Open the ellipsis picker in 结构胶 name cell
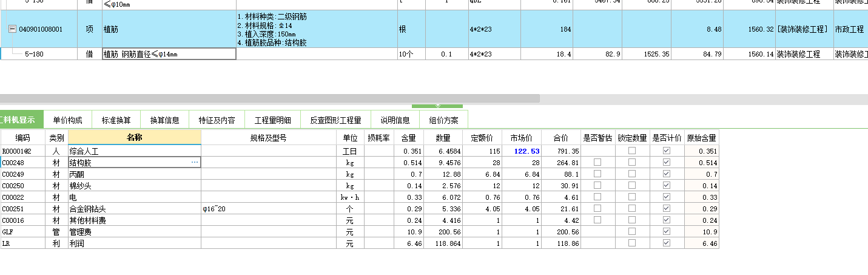This screenshot has width=868, height=275. [x=195, y=163]
